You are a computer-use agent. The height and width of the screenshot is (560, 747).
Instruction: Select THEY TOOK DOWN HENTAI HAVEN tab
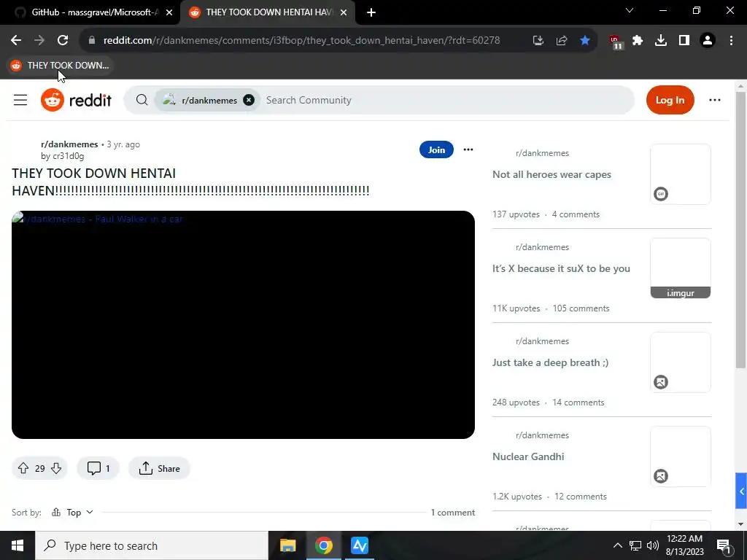[x=267, y=12]
